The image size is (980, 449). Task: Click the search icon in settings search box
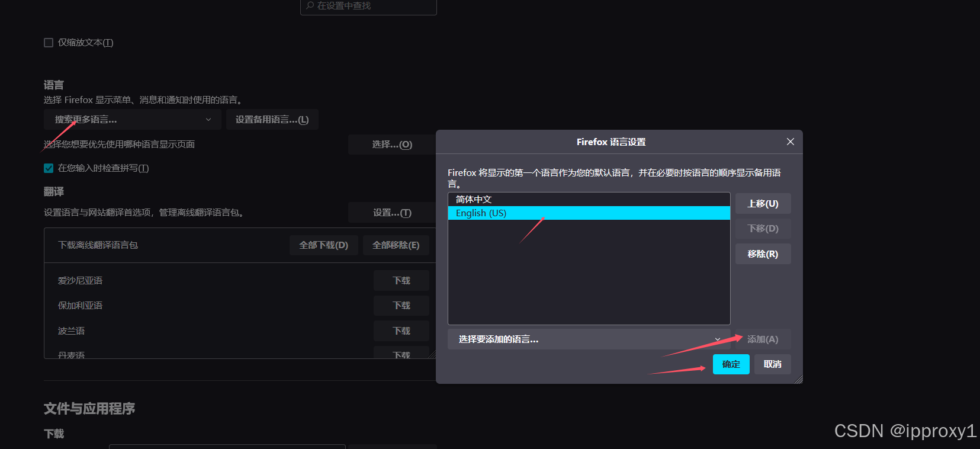pos(310,5)
